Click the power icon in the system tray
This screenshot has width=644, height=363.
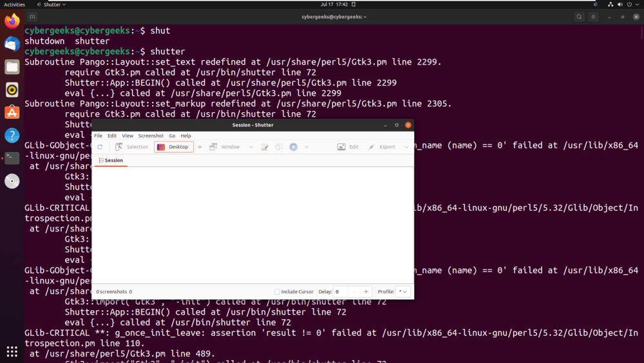pos(629,5)
